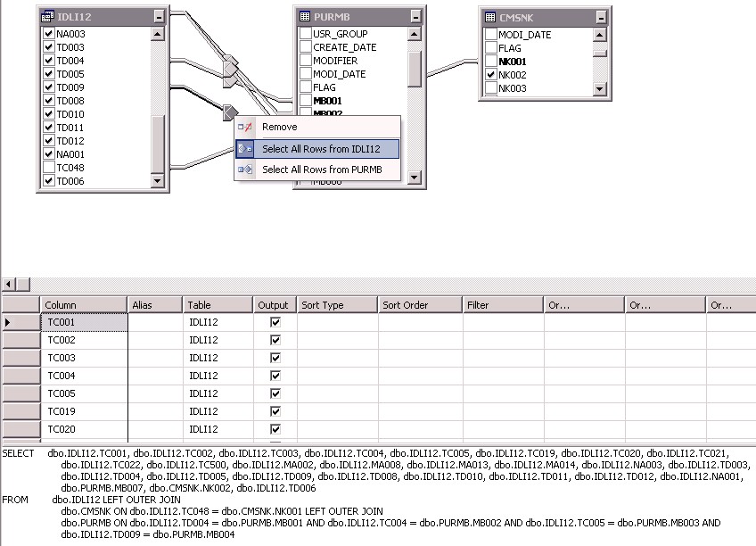Viewport: 756px width, 546px height.
Task: Uncheck the TD004 column in IDLI12
Action: click(49, 61)
